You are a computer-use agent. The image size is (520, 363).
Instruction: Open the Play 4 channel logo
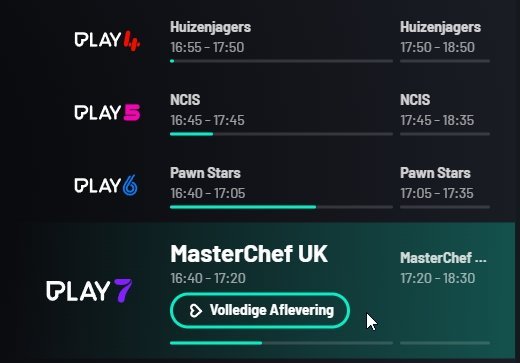click(x=107, y=40)
